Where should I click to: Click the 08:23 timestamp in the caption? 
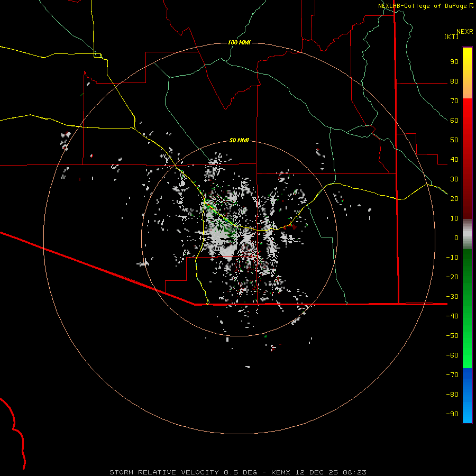point(354,472)
